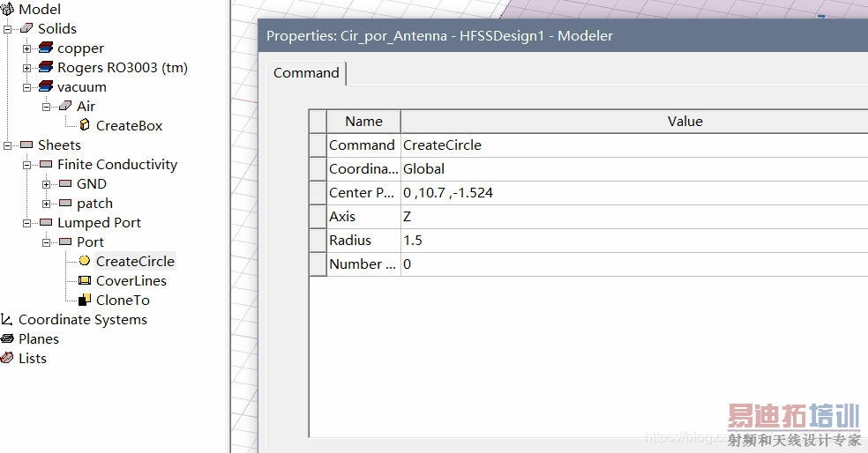Select the CreateCircle operation

click(x=135, y=261)
